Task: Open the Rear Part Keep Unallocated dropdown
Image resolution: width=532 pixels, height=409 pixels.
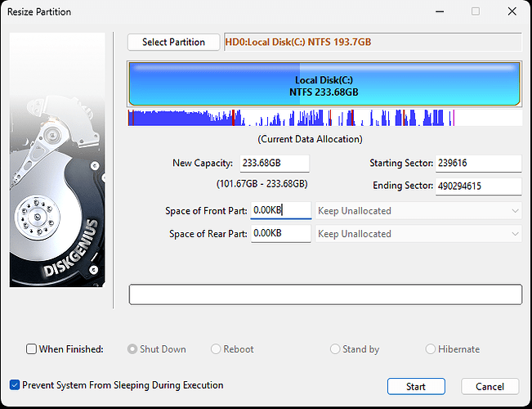Action: [418, 234]
